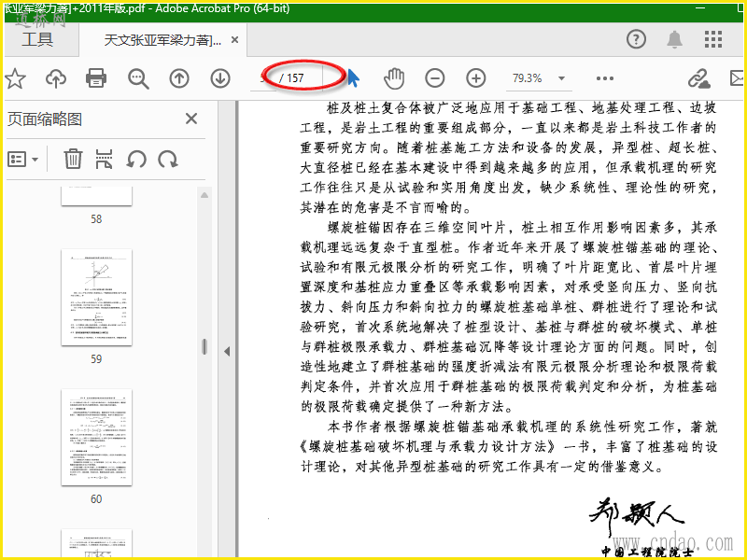The height and width of the screenshot is (560, 747).
Task: Open the more tools ellipsis menu
Action: click(604, 78)
